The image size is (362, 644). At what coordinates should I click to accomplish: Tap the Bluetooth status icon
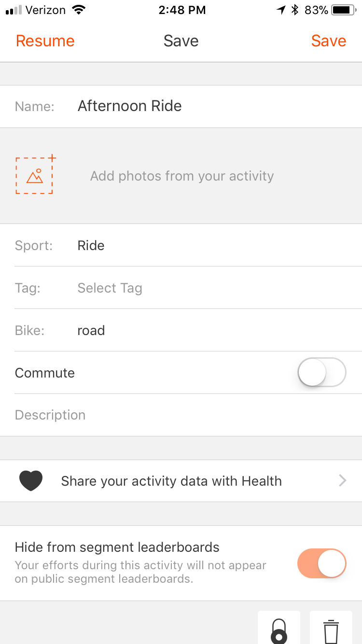point(295,10)
